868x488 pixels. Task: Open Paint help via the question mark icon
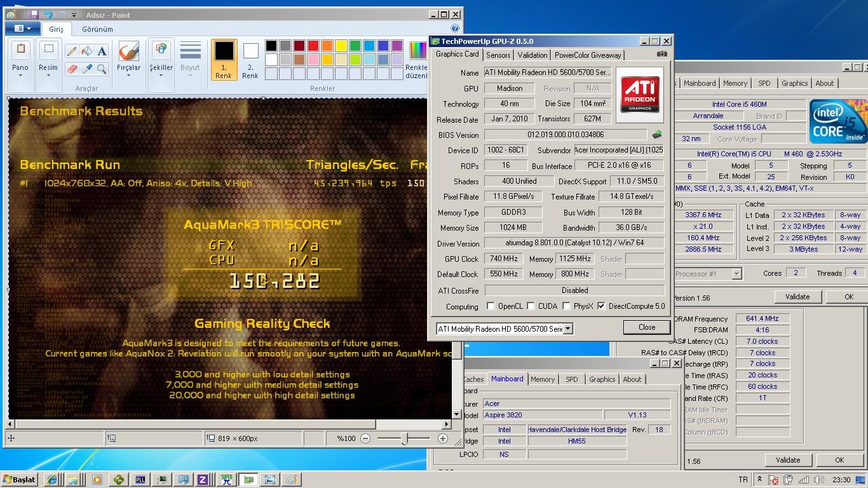pyautogui.click(x=455, y=29)
